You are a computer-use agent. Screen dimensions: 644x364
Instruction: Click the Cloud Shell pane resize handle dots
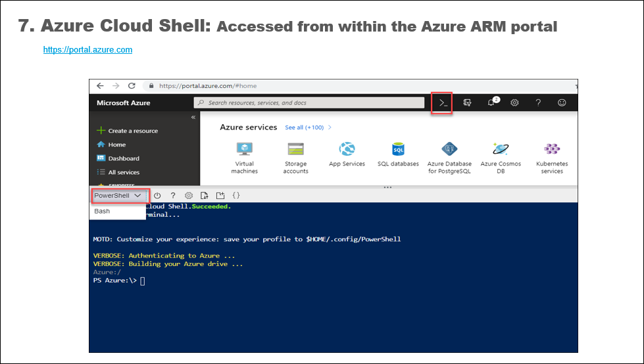pos(387,187)
